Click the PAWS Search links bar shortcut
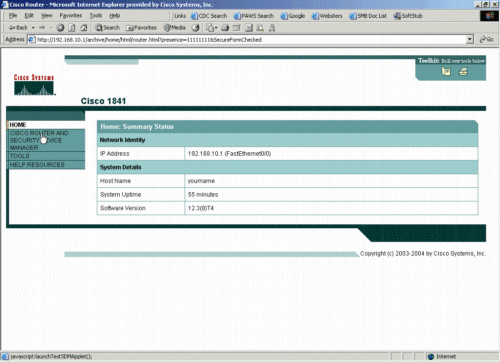This screenshot has width=500, height=363. point(254,16)
